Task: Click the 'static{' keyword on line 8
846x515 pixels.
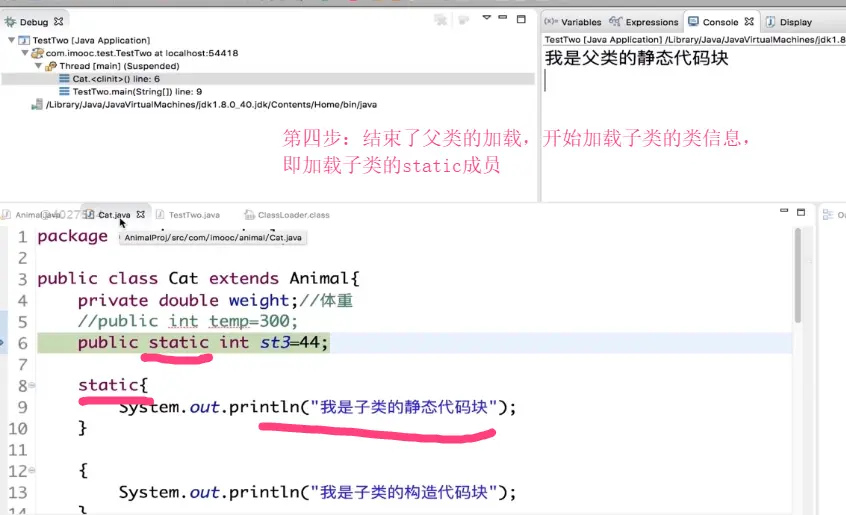Action: [x=112, y=385]
